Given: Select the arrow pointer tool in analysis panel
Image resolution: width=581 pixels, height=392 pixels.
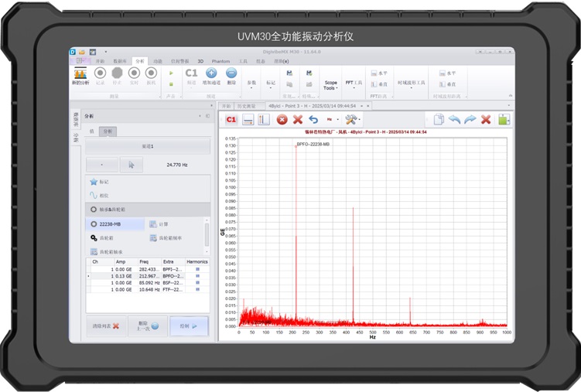Looking at the screenshot, I should (131, 164).
